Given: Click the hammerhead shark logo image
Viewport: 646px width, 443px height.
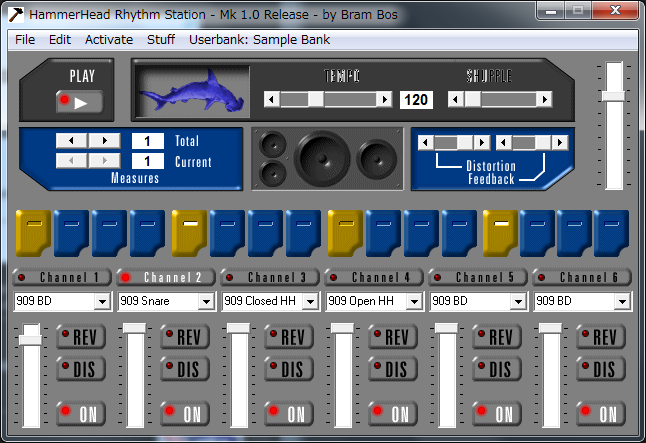Looking at the screenshot, I should click(196, 90).
